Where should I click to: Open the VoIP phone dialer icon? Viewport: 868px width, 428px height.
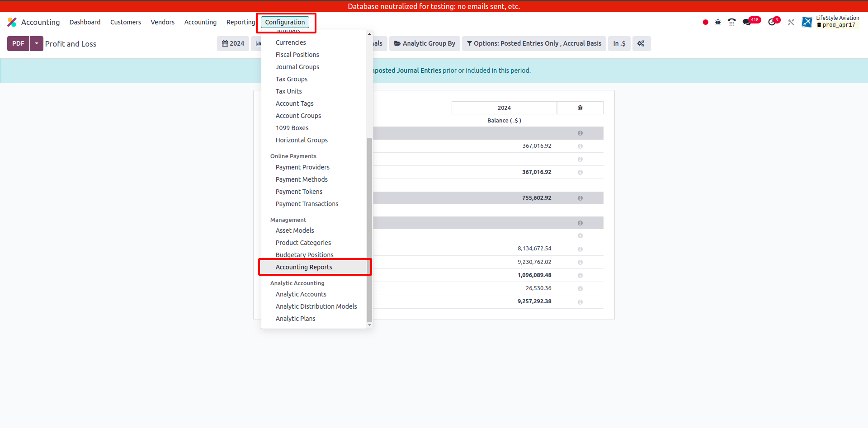point(731,22)
